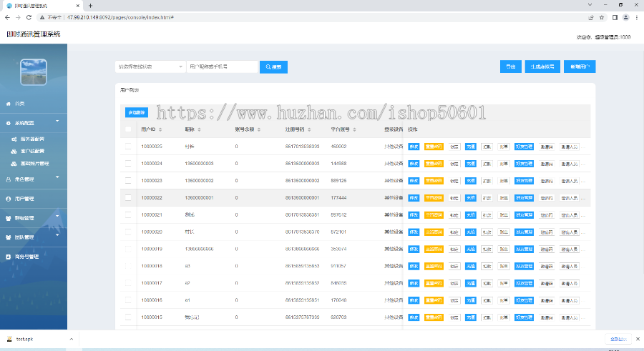Expand the 群组管理 menu arrow
The width and height of the screenshot is (644, 351).
(x=57, y=216)
